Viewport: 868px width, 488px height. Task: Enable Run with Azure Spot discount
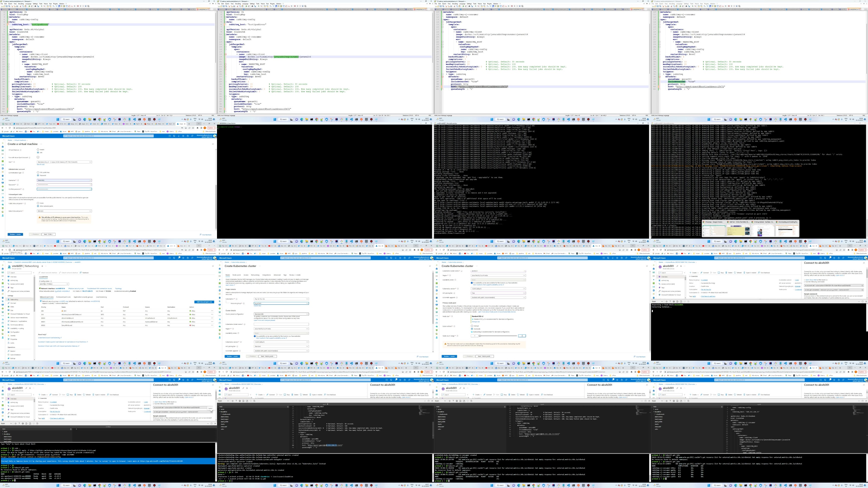pos(38,157)
